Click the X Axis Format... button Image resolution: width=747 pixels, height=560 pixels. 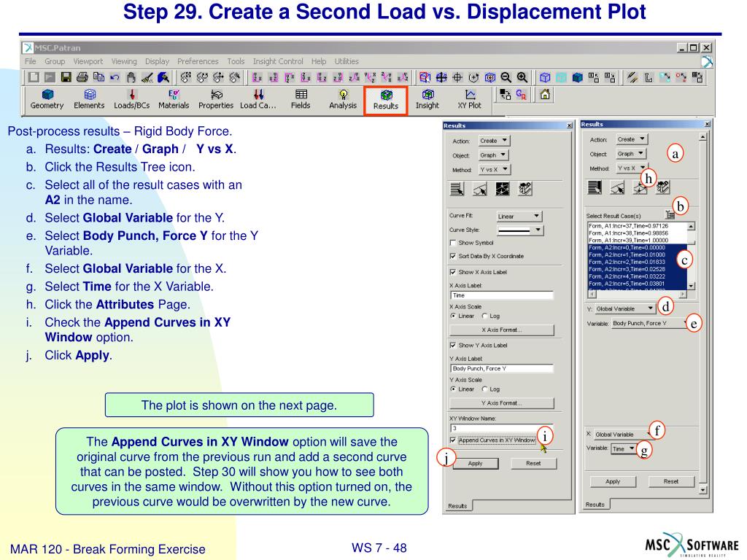pos(502,330)
